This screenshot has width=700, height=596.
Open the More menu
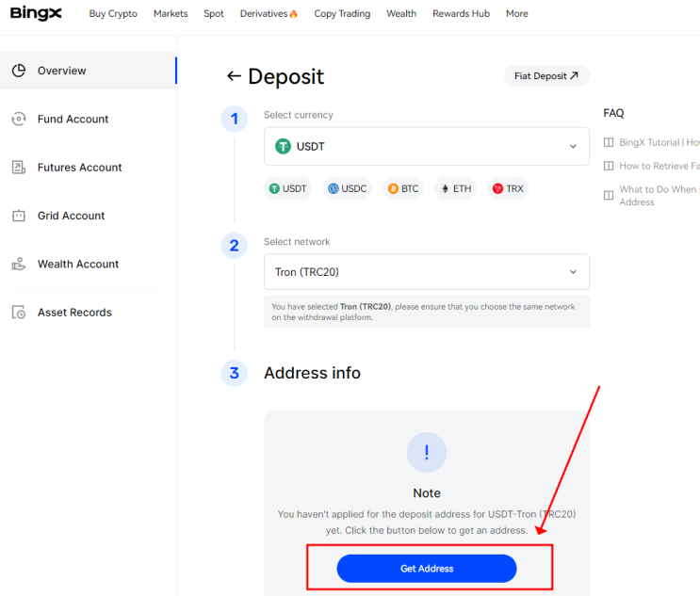tap(516, 14)
